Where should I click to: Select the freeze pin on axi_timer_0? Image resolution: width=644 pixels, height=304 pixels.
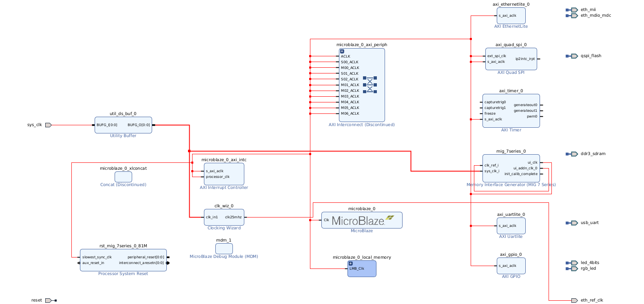pos(490,114)
